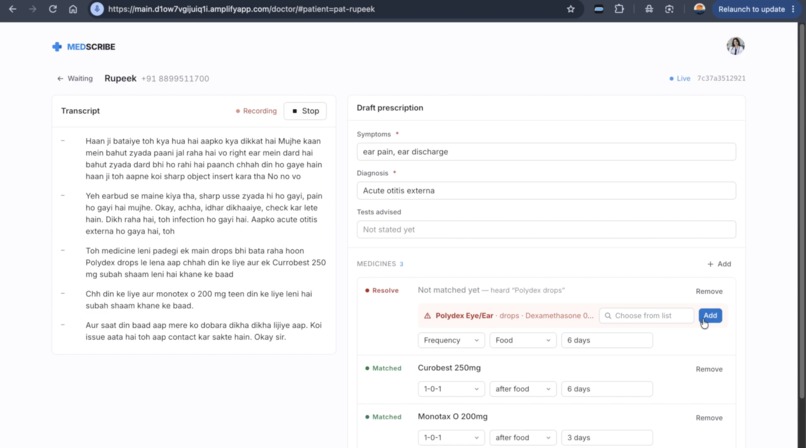This screenshot has height=448, width=806.
Task: Remove the Curobest 250mg medicine
Action: [x=709, y=369]
